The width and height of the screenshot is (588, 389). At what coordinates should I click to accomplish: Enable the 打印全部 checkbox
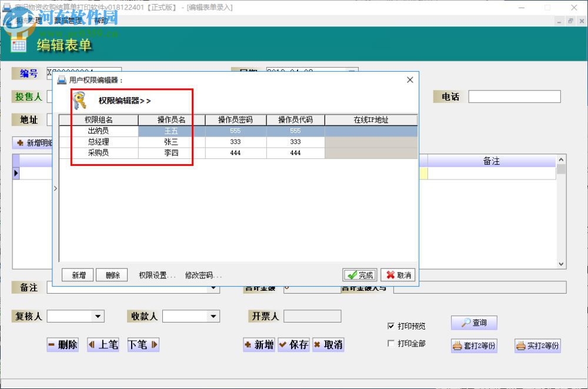point(391,344)
